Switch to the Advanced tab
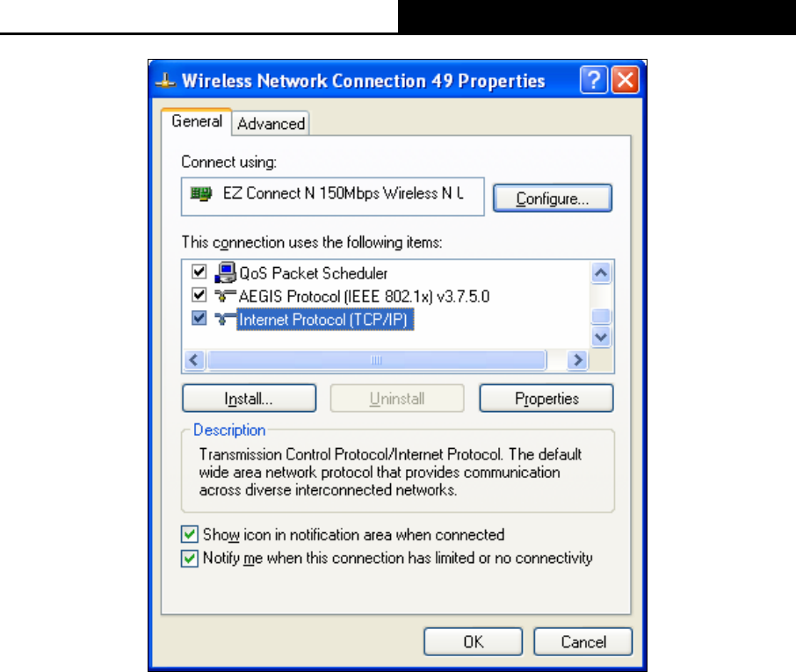 [271, 123]
